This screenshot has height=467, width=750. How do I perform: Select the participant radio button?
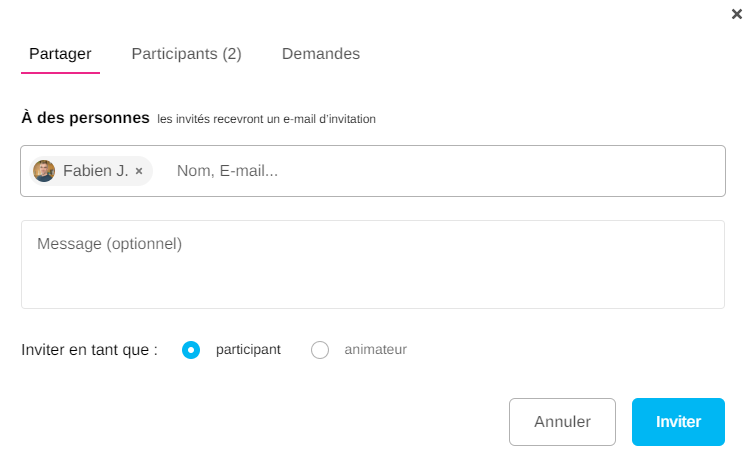[191, 350]
